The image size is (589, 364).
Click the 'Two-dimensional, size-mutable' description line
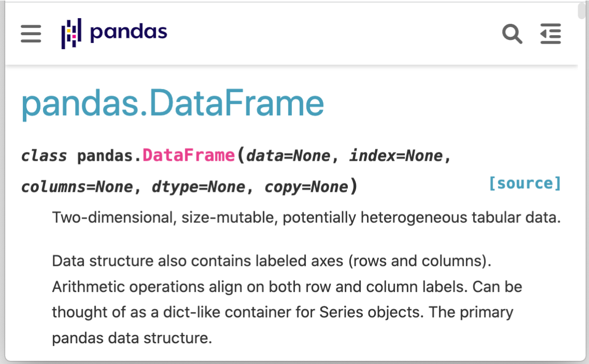click(x=306, y=218)
